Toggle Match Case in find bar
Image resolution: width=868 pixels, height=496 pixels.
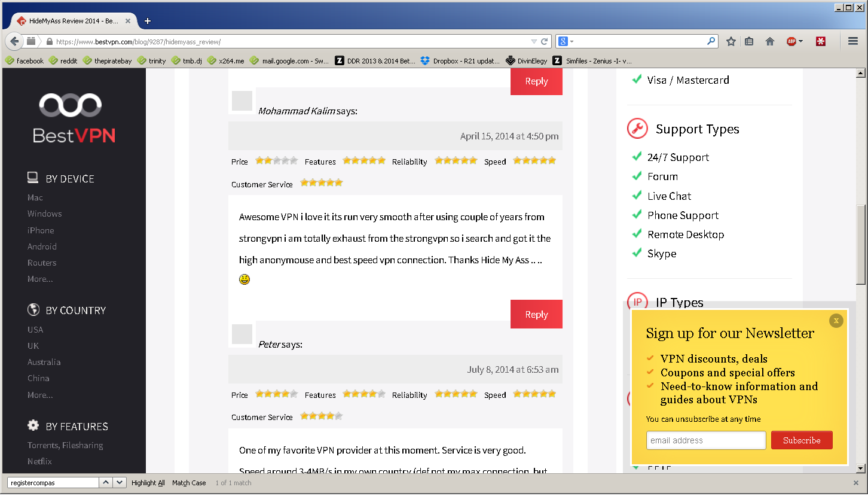pos(189,483)
